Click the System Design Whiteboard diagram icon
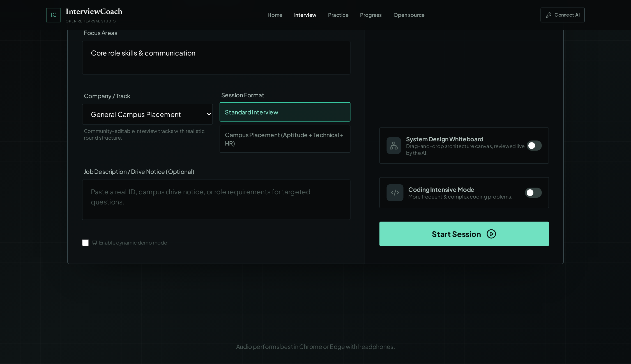The height and width of the screenshot is (364, 631). 393,146
